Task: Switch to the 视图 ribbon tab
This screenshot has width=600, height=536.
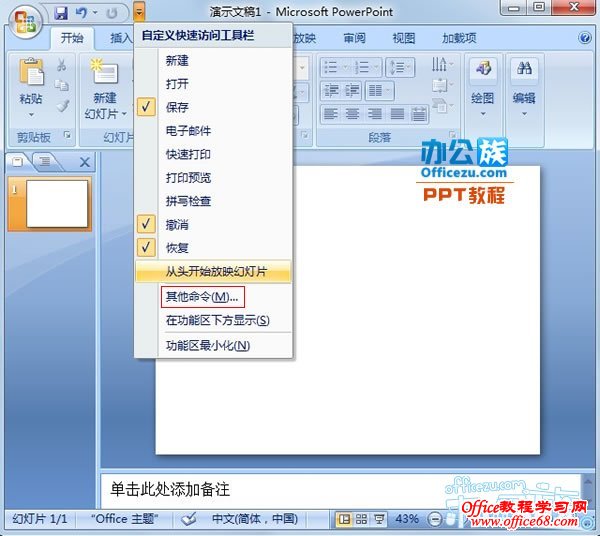Action: pyautogui.click(x=404, y=38)
